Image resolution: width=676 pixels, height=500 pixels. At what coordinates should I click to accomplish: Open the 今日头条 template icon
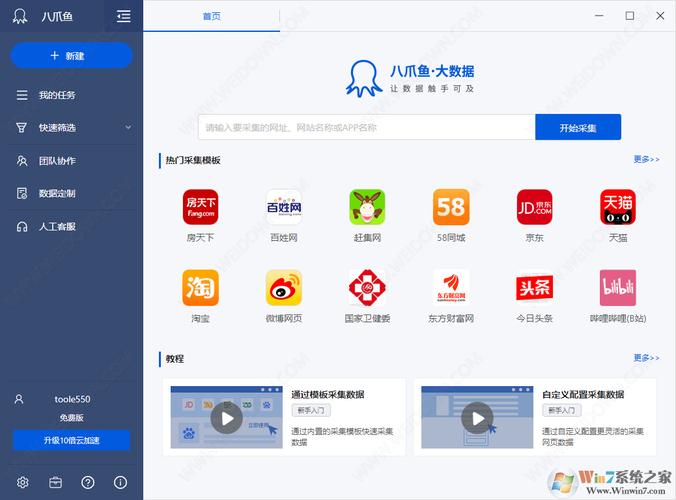535,288
